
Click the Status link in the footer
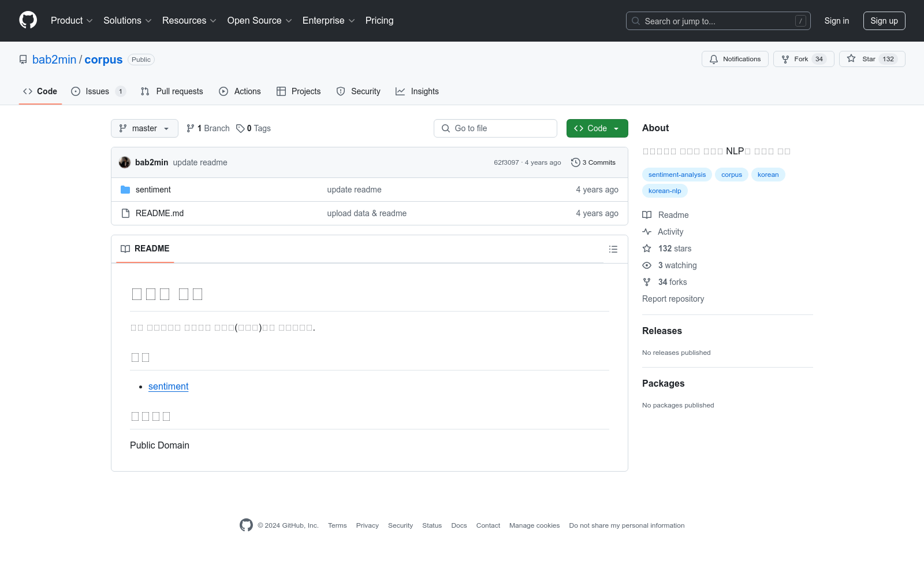coord(432,525)
